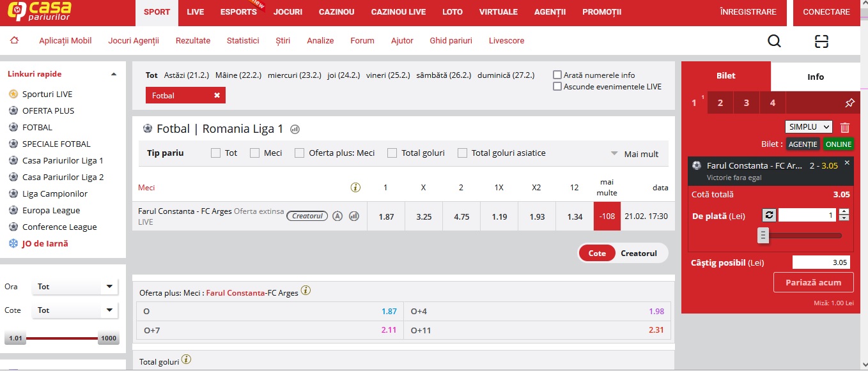Select AGENȚIE ticket type
Screen dimensions: 868x371
(x=803, y=144)
